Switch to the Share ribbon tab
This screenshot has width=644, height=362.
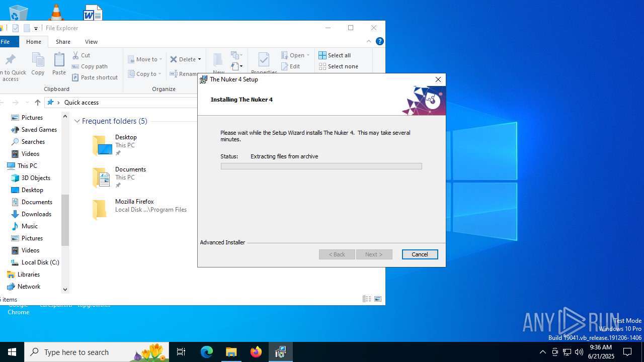(63, 42)
